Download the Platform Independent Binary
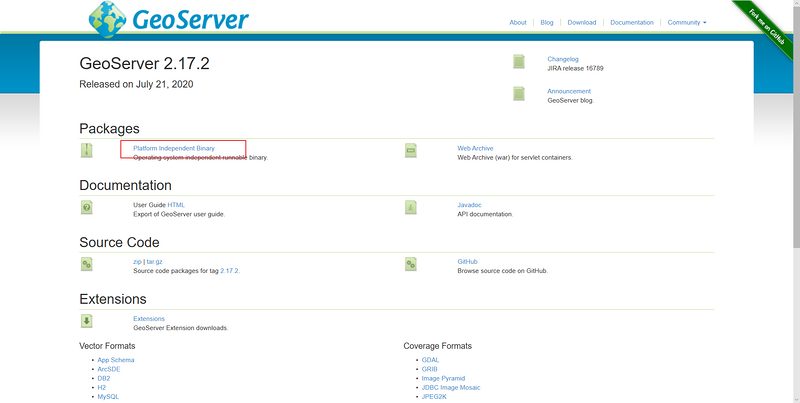 click(x=174, y=148)
